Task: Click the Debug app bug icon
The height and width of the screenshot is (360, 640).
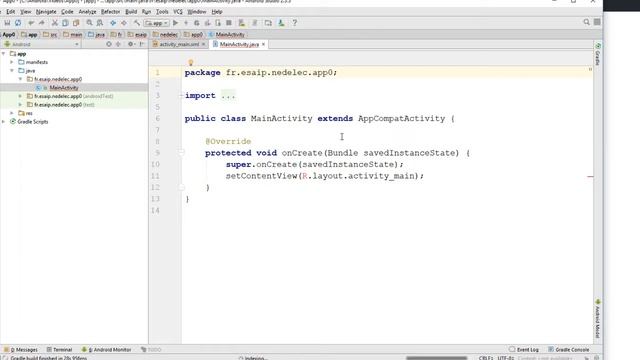Action: 197,23
